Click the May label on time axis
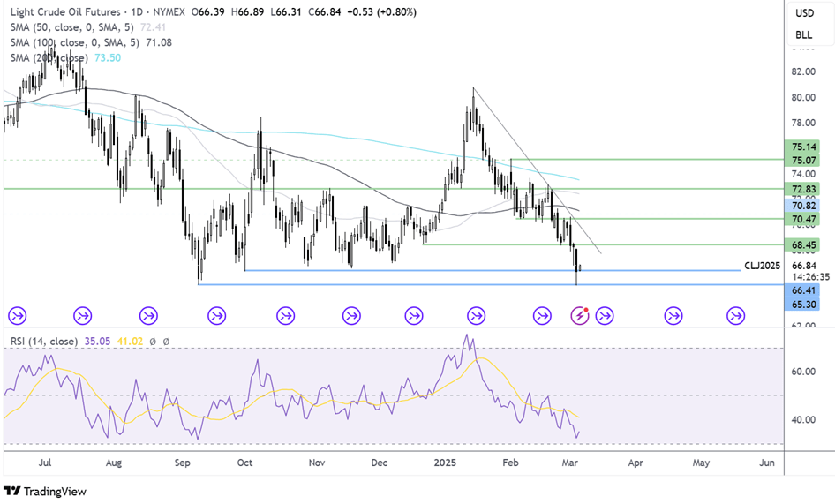Screen dimensions: 835x504 [701, 463]
